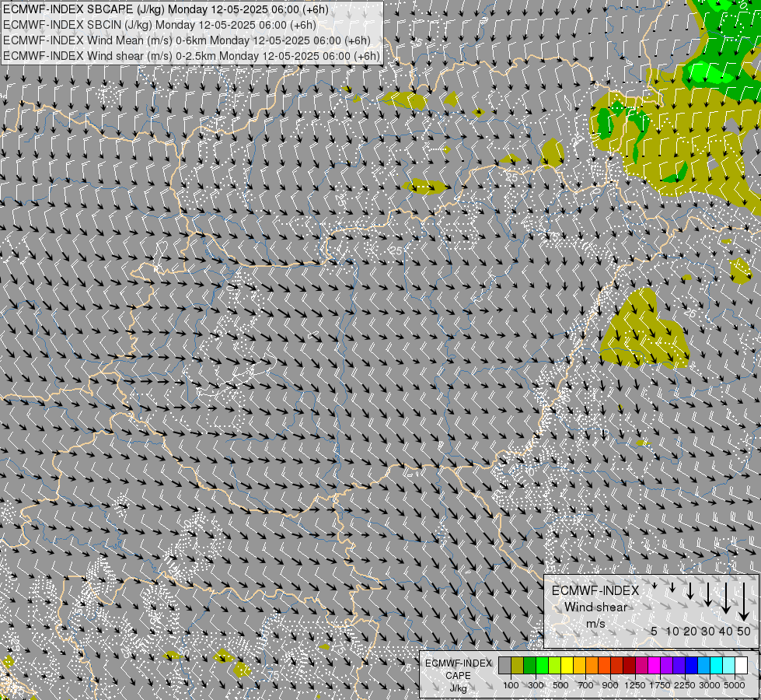The height and width of the screenshot is (700, 761).
Task: Click the '100' CAPE scale value
Action: (511, 685)
